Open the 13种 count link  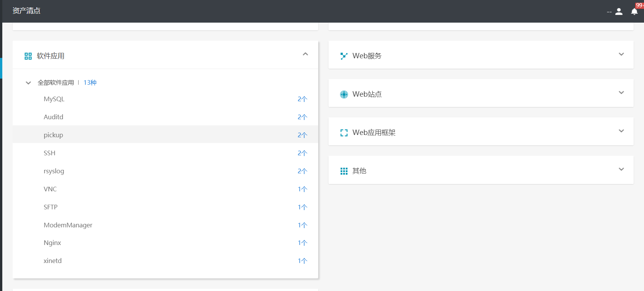click(x=90, y=82)
